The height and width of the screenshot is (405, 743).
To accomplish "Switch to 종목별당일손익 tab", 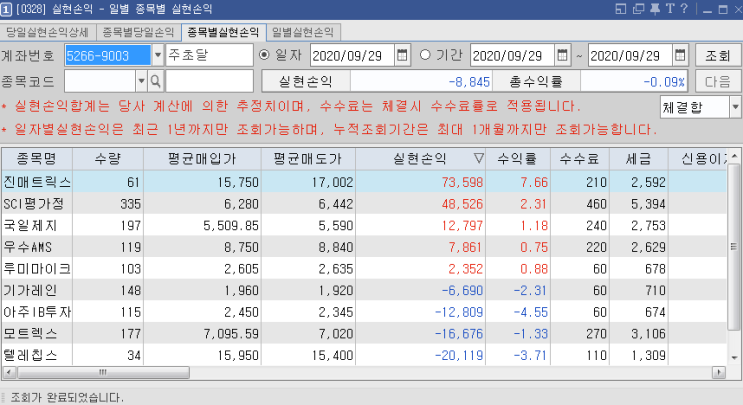I will [x=138, y=32].
